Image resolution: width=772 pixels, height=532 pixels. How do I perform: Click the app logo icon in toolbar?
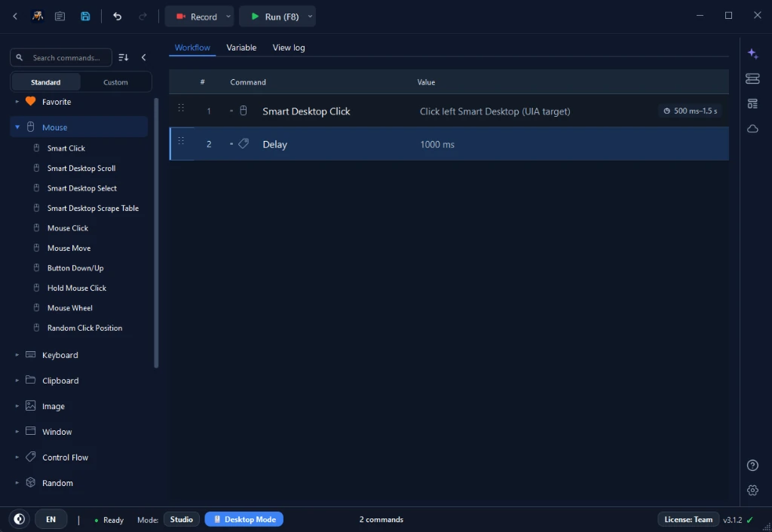38,17
